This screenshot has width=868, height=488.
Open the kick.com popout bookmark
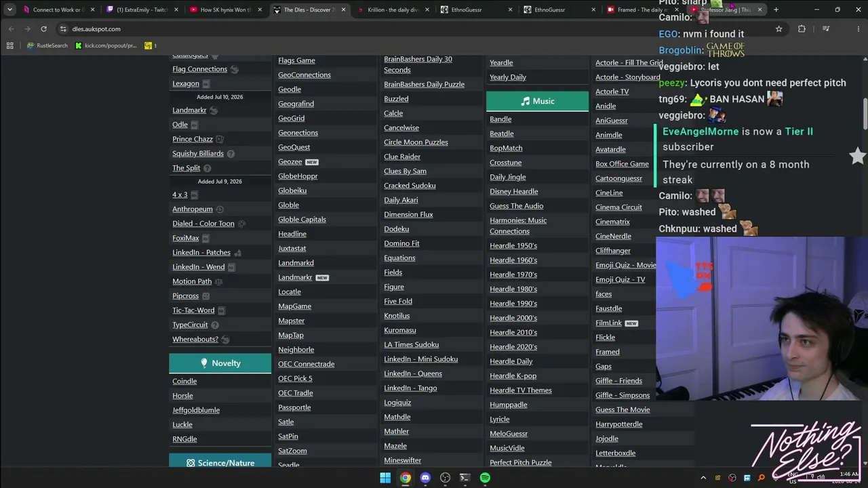[x=106, y=45]
